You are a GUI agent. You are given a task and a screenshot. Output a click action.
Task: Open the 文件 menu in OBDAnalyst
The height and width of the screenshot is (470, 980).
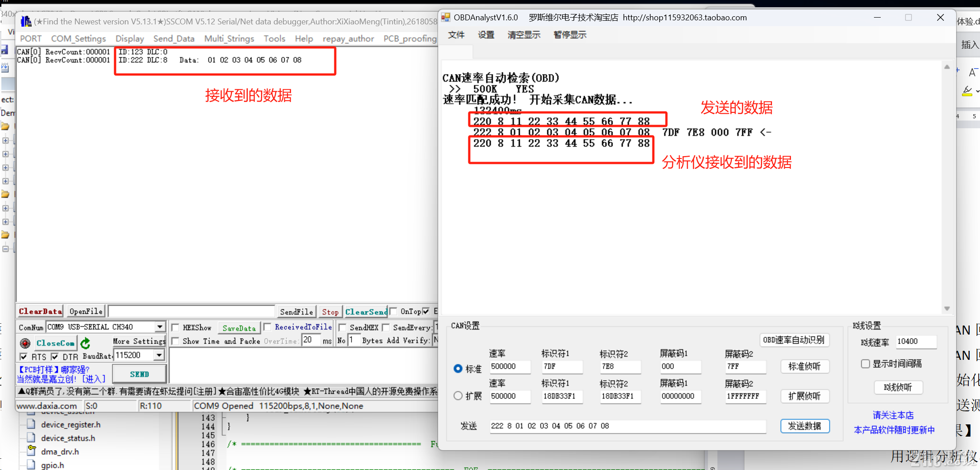point(456,35)
